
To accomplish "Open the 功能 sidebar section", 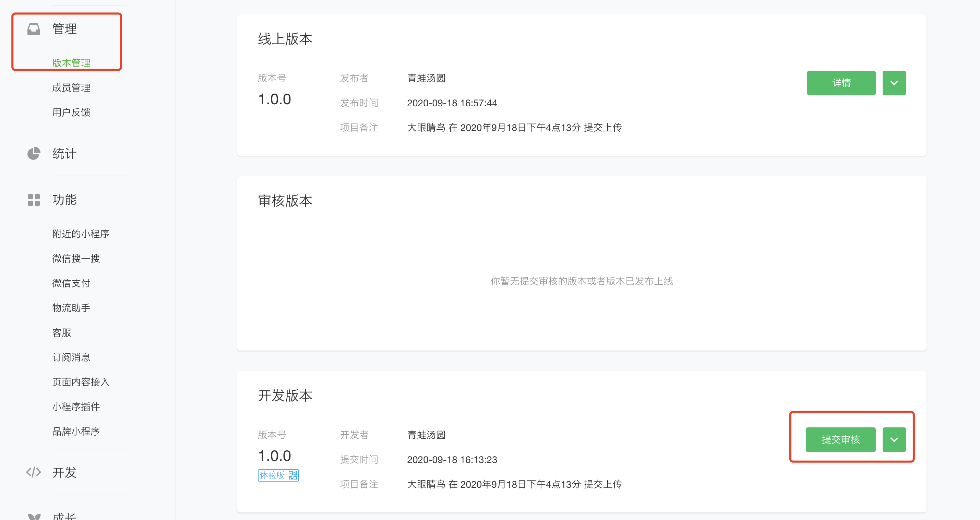I will click(64, 200).
